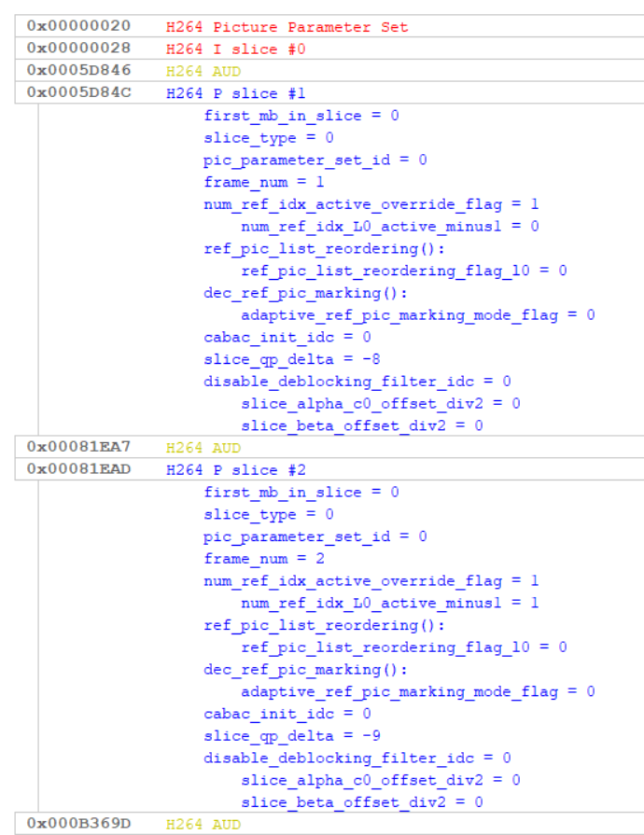
Task: Select pic_parameter_set_id = 0 under P slice #2
Action: 315,536
